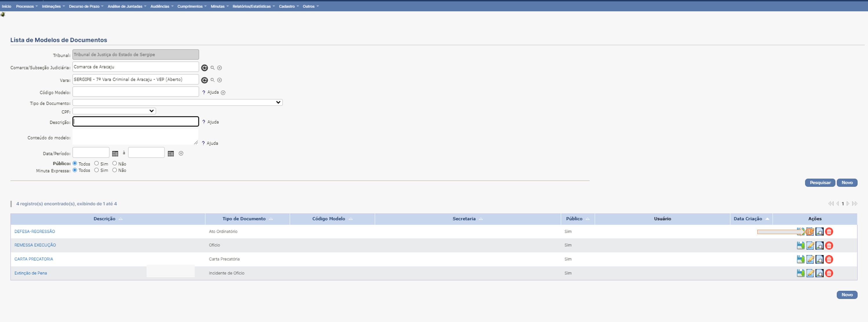Viewport: 868px width, 322px height.
Task: Open the Minutas menu
Action: (219, 6)
